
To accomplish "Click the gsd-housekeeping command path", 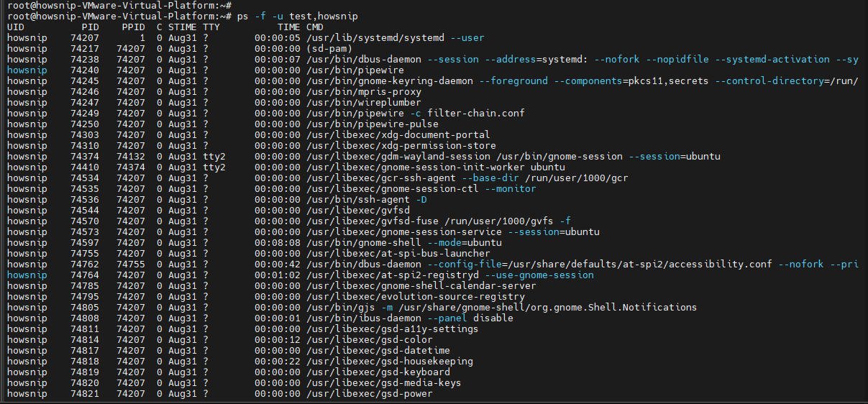I will click(390, 362).
